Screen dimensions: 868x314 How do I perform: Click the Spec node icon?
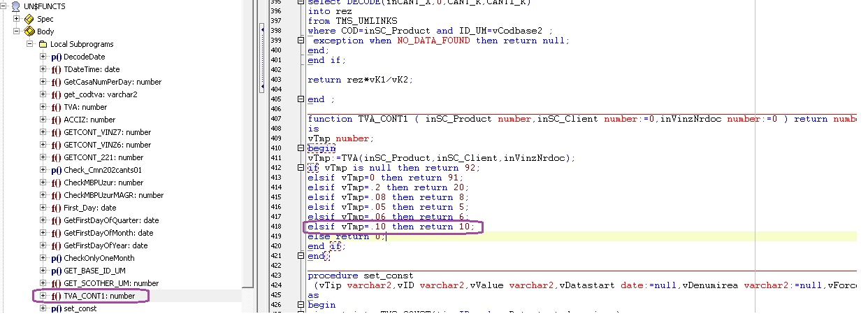[x=29, y=19]
